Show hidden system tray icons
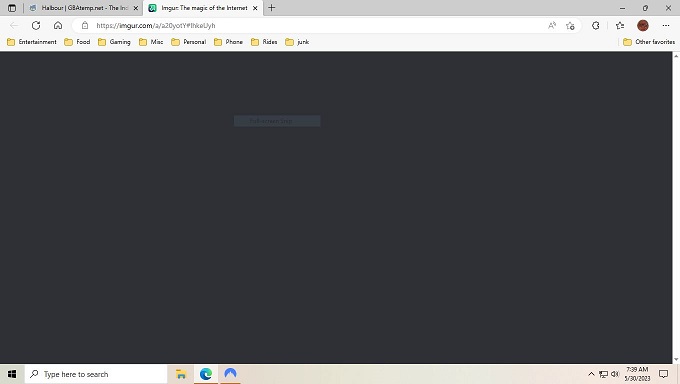 pyautogui.click(x=591, y=374)
